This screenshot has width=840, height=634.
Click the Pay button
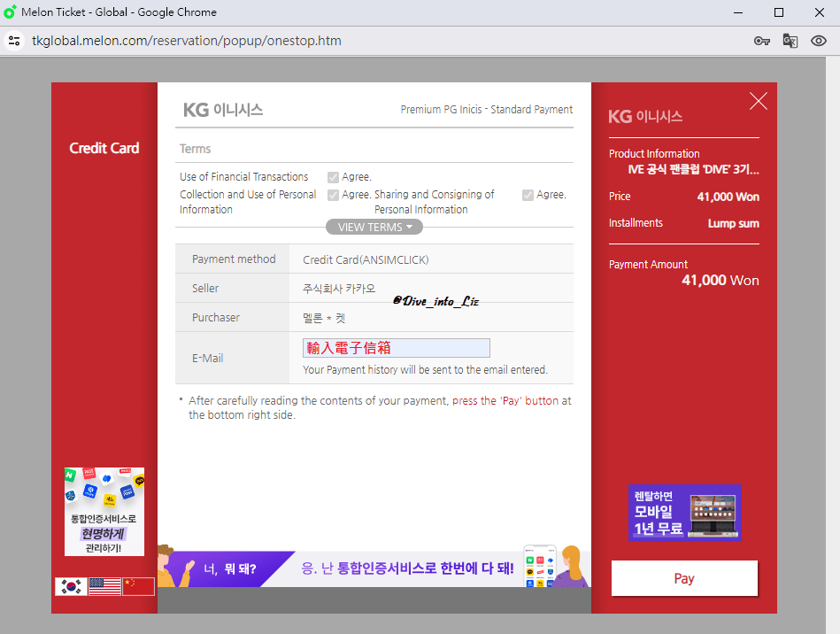tap(683, 578)
